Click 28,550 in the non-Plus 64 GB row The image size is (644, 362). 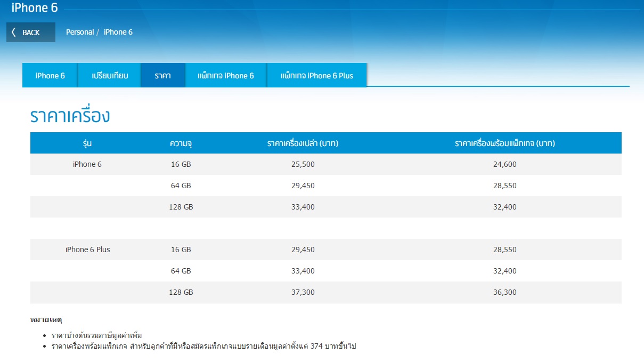tap(505, 186)
